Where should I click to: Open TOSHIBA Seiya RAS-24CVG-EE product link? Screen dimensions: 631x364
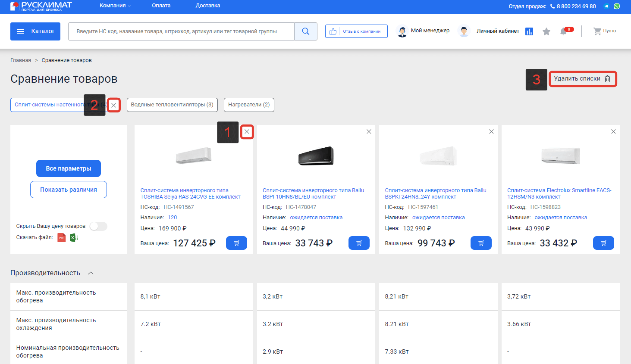point(190,193)
